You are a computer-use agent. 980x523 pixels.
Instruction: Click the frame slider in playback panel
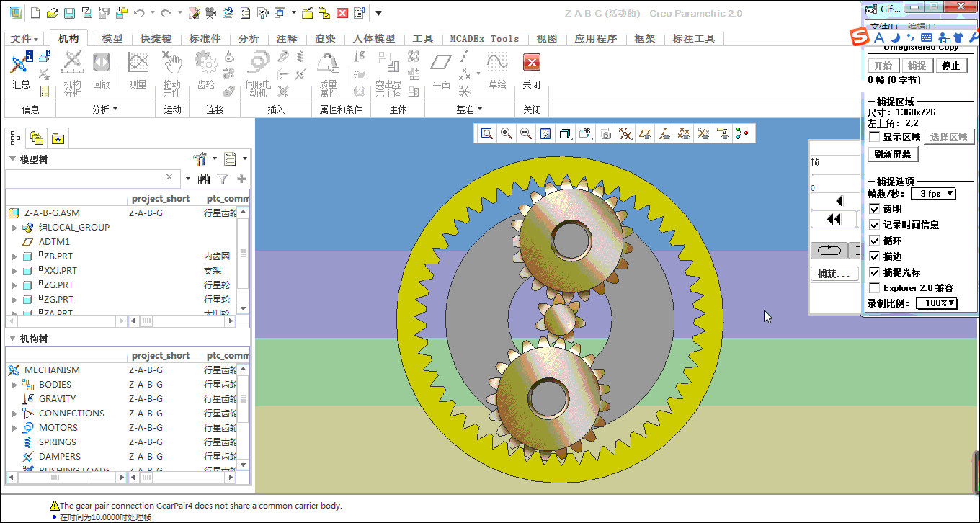835,174
